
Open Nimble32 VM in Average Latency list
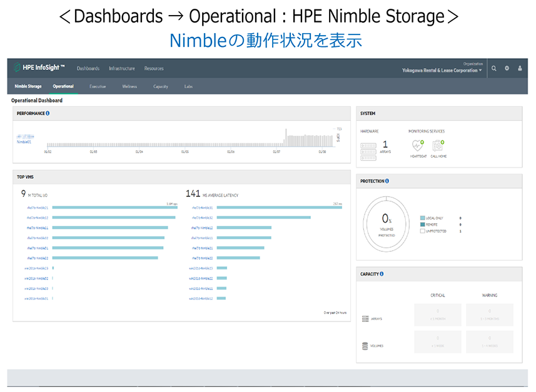(202, 218)
